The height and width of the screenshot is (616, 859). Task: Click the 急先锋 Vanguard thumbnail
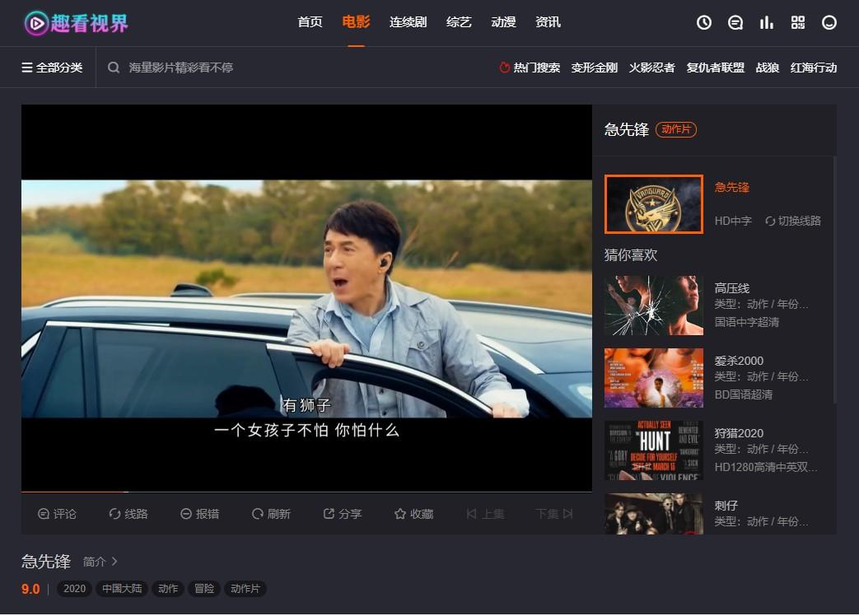[x=654, y=204]
